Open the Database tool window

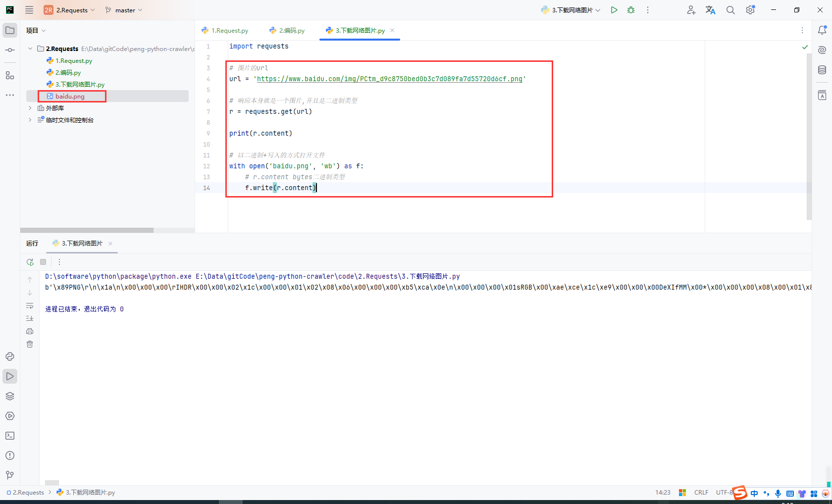point(822,70)
